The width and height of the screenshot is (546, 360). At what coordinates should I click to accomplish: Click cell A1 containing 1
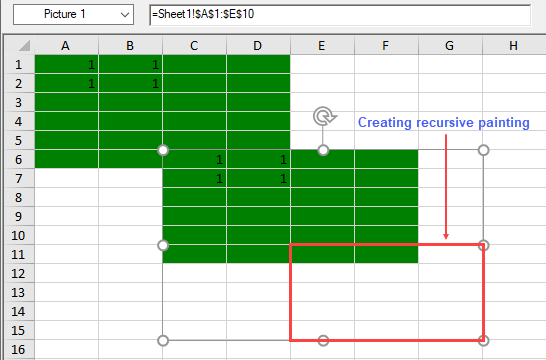[x=67, y=64]
